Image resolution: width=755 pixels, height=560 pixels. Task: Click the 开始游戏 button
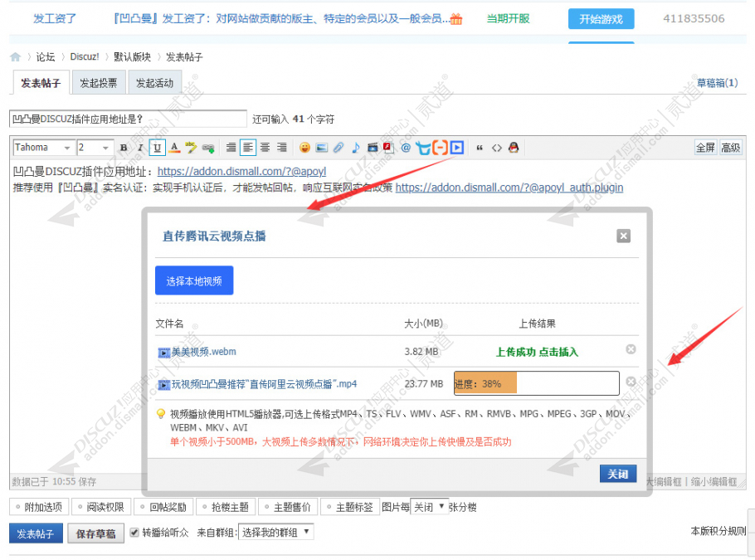(x=601, y=19)
